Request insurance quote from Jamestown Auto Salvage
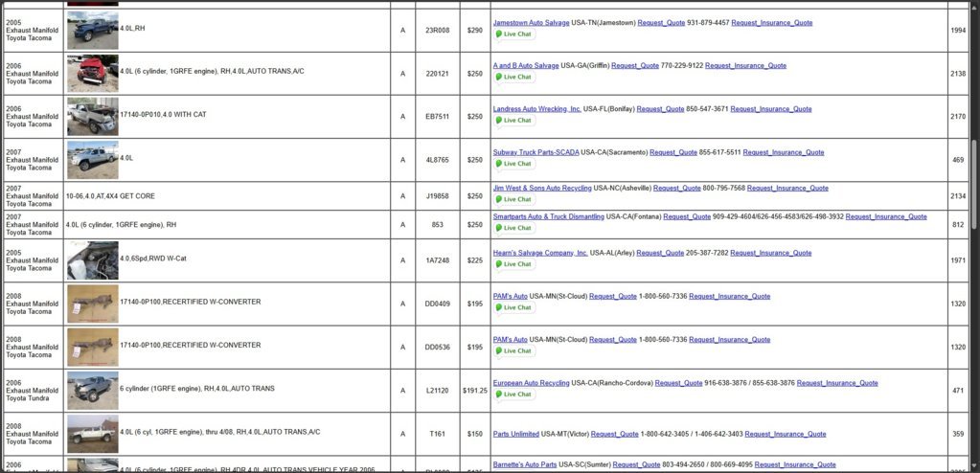Screen dimensions: 980x473 [772, 22]
